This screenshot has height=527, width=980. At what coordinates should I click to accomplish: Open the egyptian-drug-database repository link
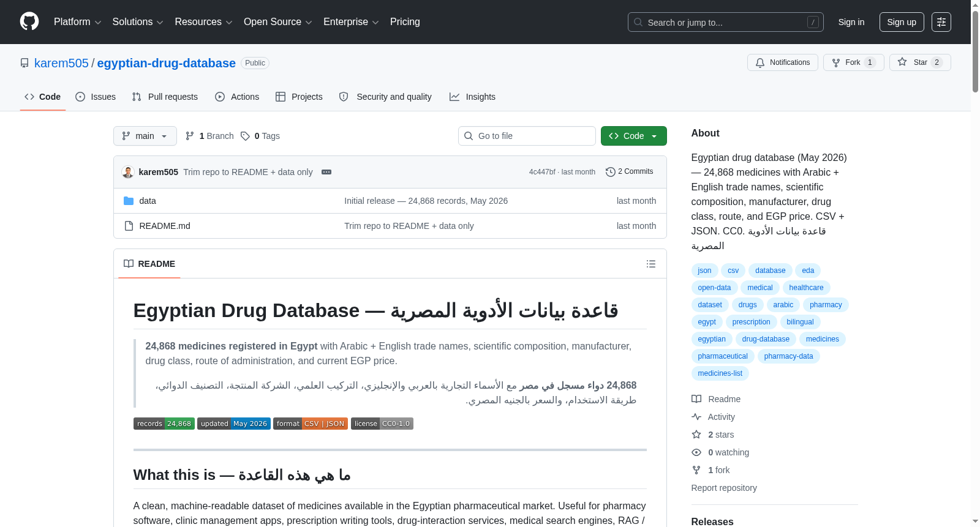(x=166, y=63)
